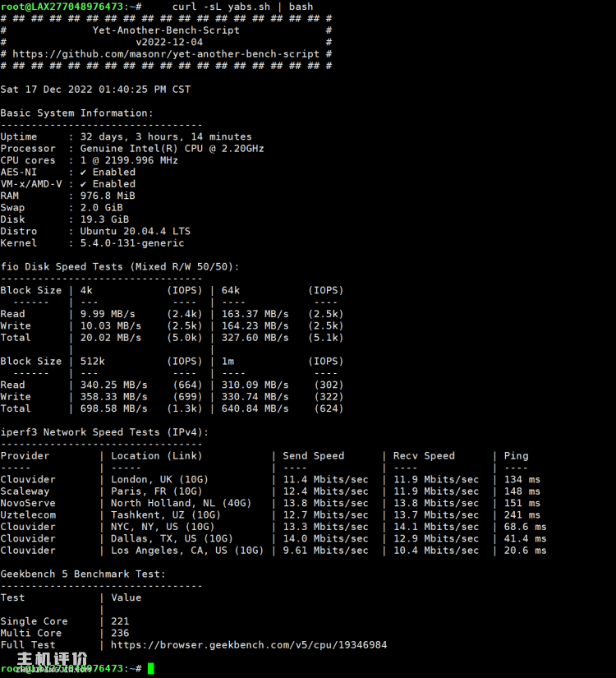This screenshot has height=678, width=616.
Task: Click the Disk value 19.3 GiB
Action: pos(104,219)
